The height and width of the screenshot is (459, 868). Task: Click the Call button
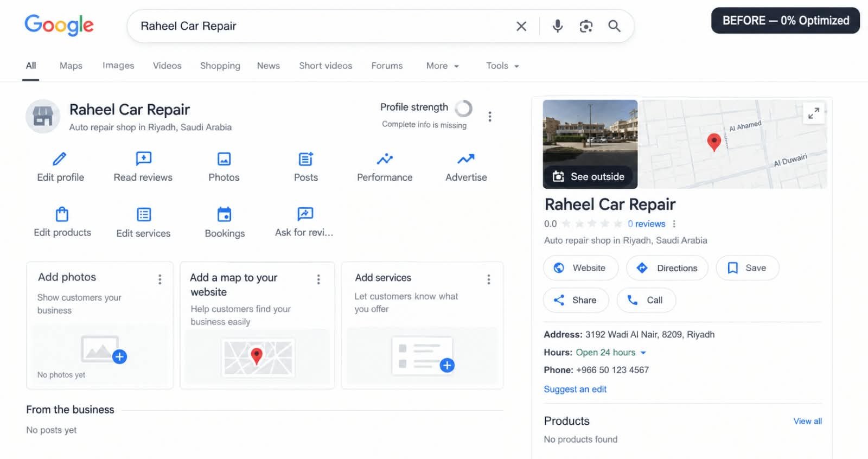pyautogui.click(x=646, y=300)
